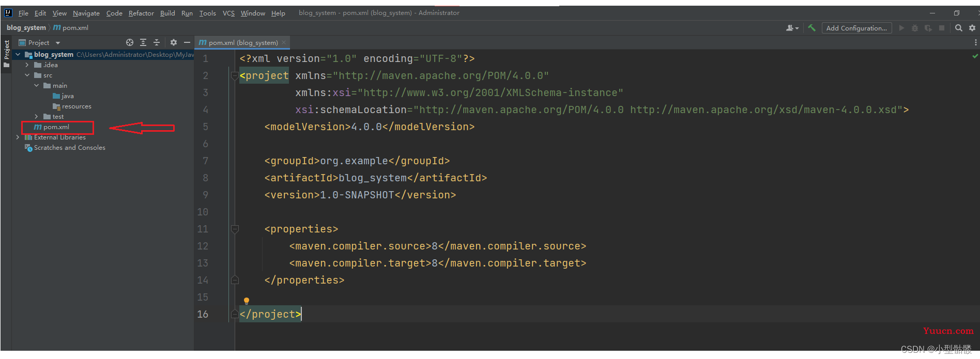This screenshot has width=980, height=359.
Task: Hide the Project panel with minus icon
Action: pyautogui.click(x=187, y=42)
